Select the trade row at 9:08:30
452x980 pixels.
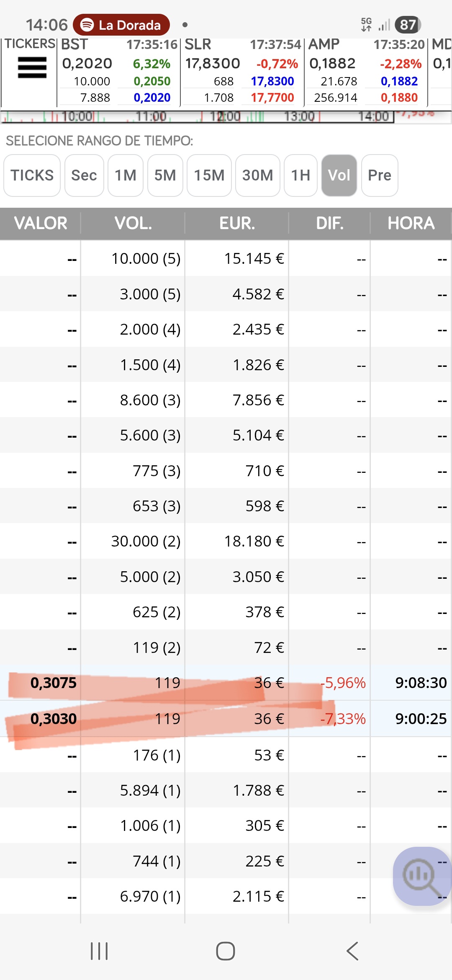(226, 683)
